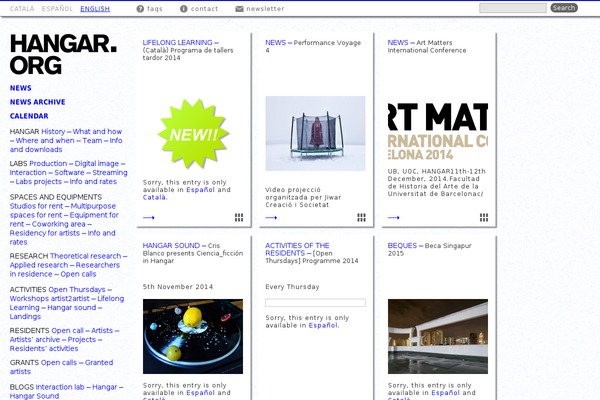Open the Residency for artists link
Screen dimensions: 600x400
pos(45,233)
